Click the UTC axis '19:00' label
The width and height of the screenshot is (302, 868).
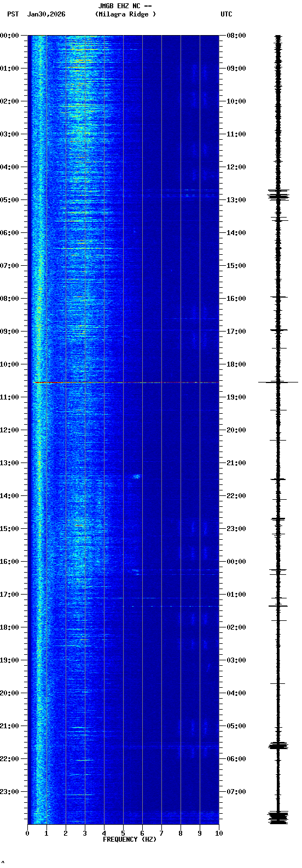coord(236,397)
